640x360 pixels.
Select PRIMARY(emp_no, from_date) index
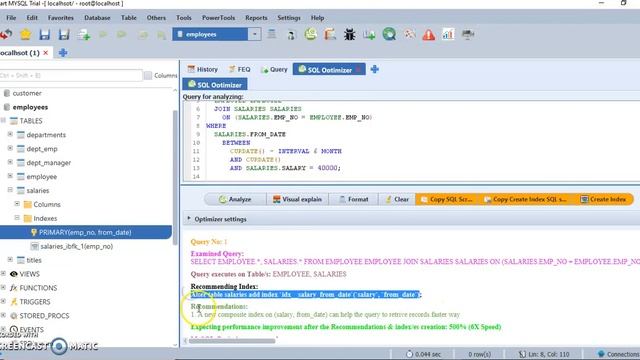point(85,232)
